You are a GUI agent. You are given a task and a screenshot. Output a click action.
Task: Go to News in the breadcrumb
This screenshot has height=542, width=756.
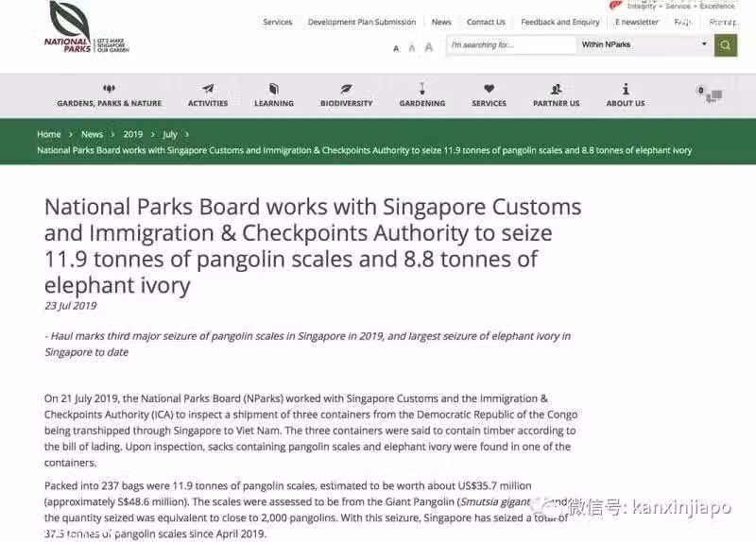coord(92,134)
